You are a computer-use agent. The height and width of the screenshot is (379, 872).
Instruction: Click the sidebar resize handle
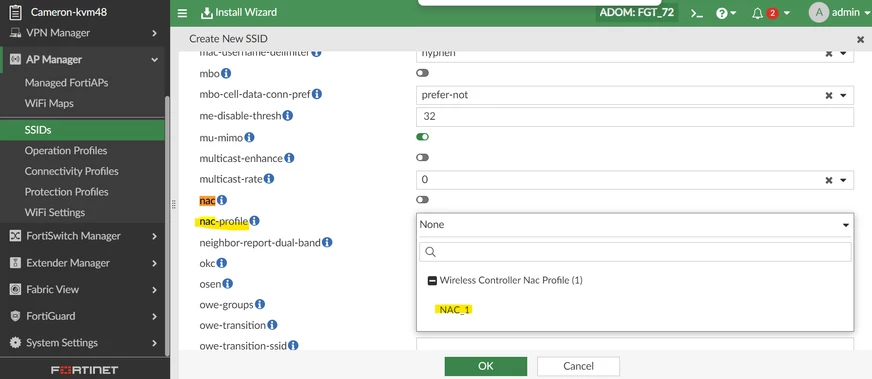(x=174, y=204)
